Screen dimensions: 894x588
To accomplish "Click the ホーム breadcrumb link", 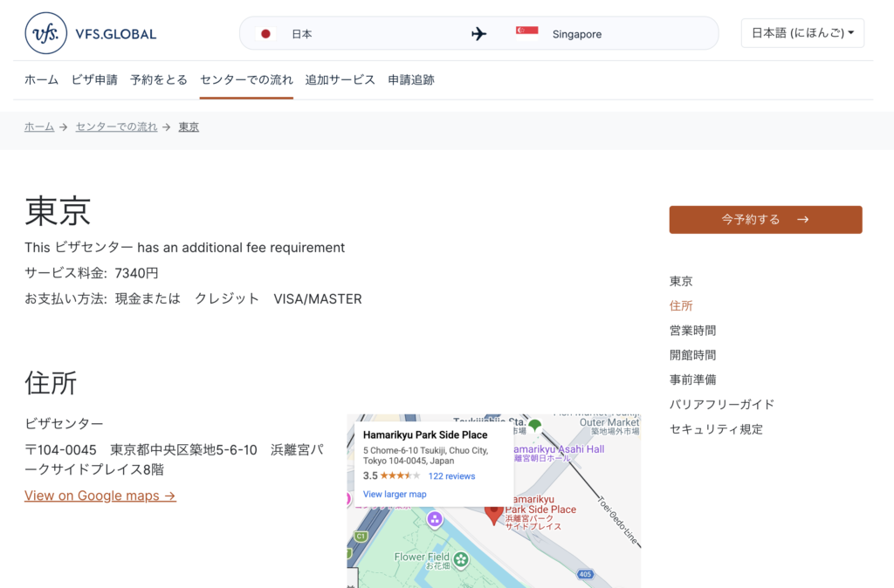I will coord(39,126).
